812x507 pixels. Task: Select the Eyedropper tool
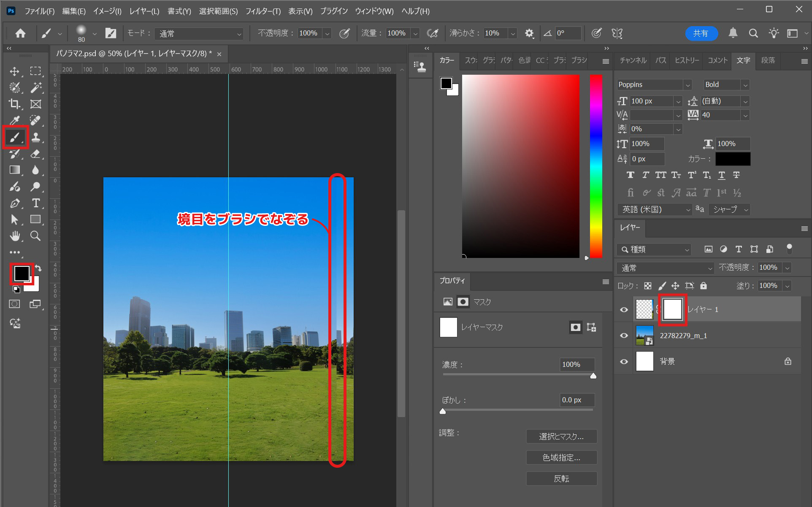(14, 121)
